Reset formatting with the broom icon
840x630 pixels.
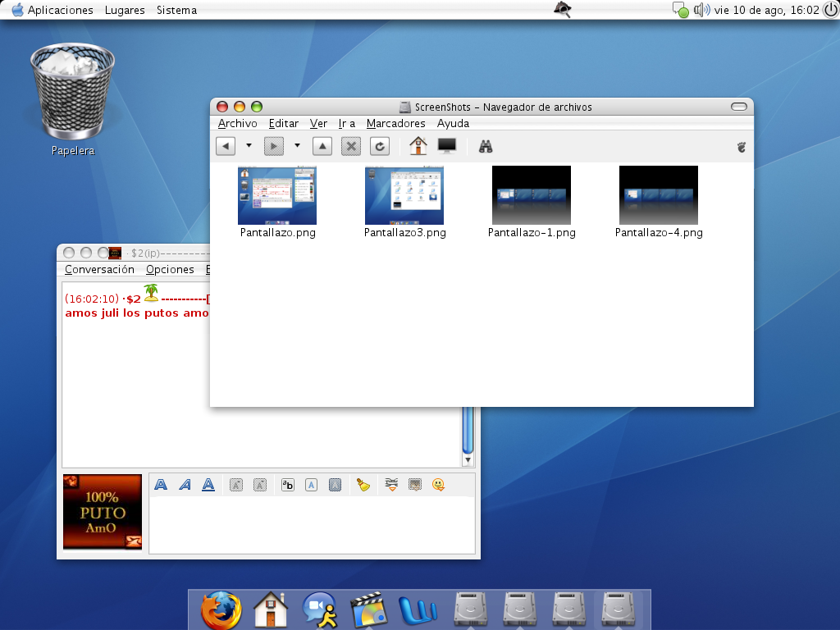pyautogui.click(x=363, y=485)
